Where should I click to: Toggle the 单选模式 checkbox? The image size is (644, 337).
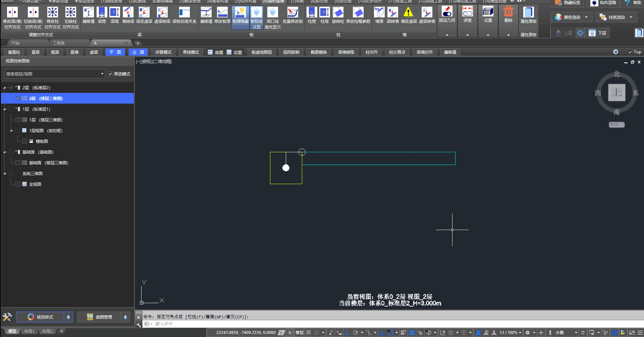tap(110, 74)
